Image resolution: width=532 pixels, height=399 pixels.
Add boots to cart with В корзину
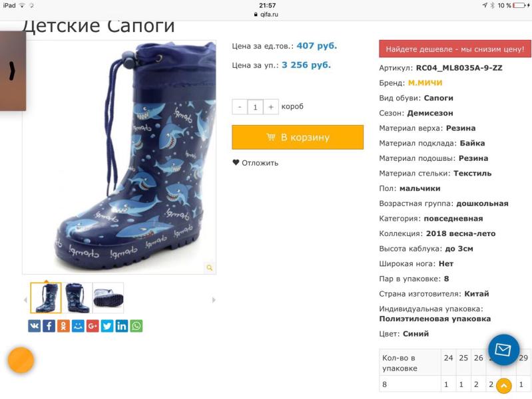pos(298,137)
